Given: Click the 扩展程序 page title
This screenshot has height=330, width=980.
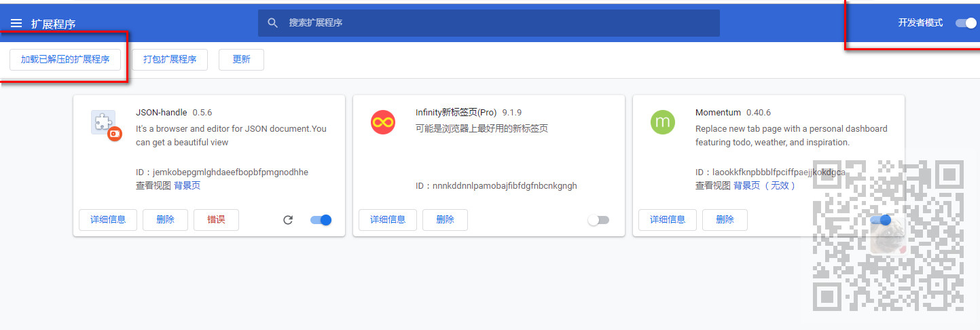Looking at the screenshot, I should pos(53,24).
